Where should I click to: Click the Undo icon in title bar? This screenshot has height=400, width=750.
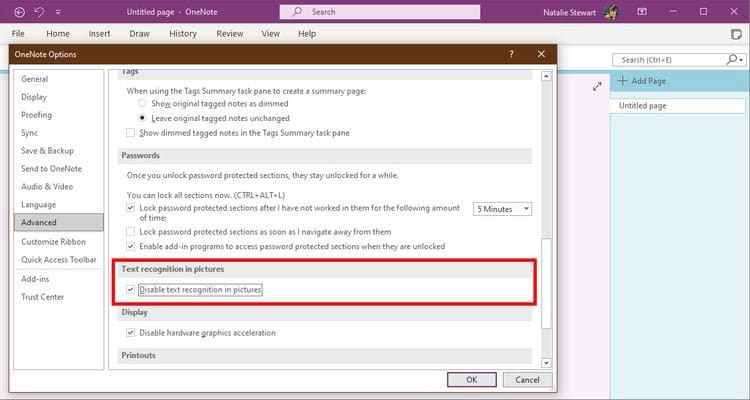coord(39,12)
